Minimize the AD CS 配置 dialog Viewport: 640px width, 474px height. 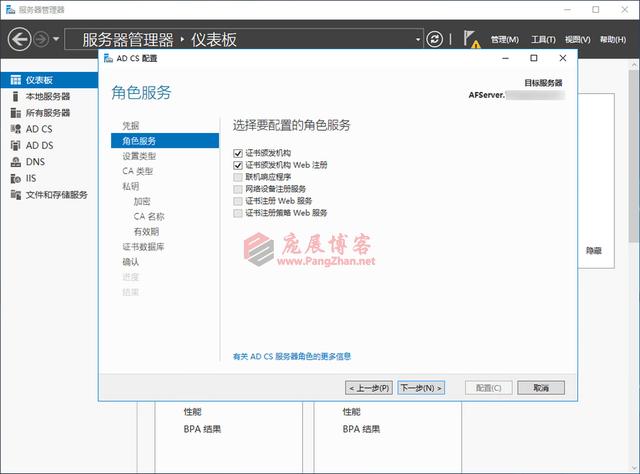(x=505, y=58)
